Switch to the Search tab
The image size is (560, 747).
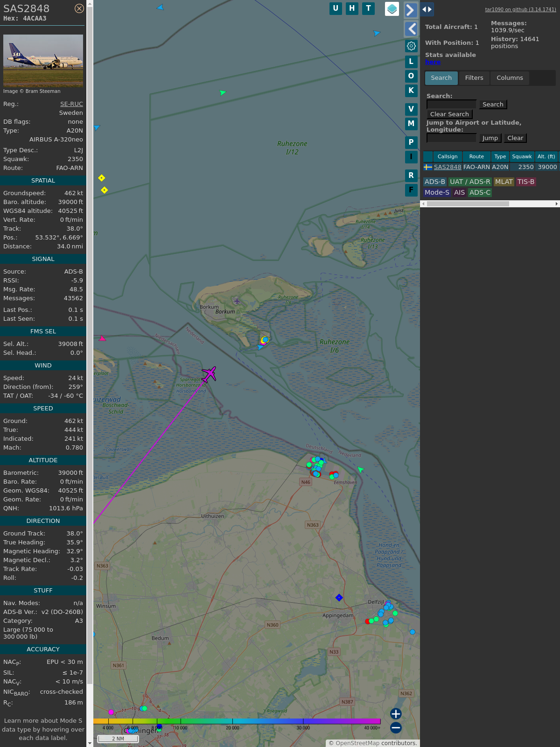441,78
